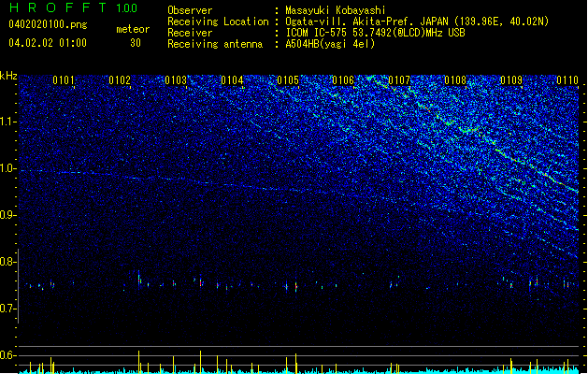Click time marker 0103
This screenshot has height=374, width=588.
coord(176,80)
